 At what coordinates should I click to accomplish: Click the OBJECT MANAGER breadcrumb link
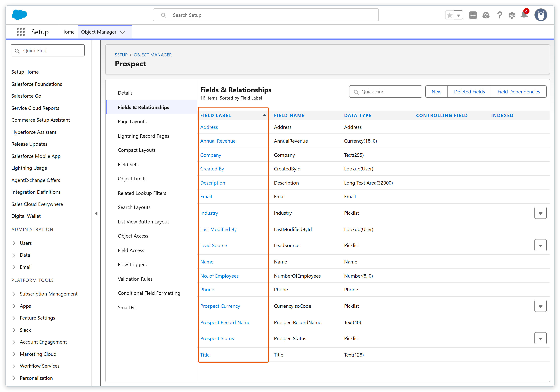pyautogui.click(x=153, y=55)
